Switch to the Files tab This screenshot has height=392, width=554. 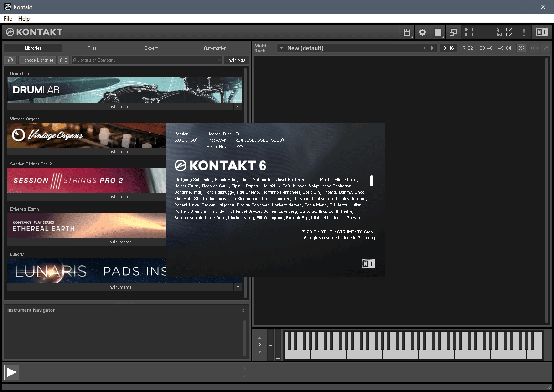pos(92,48)
